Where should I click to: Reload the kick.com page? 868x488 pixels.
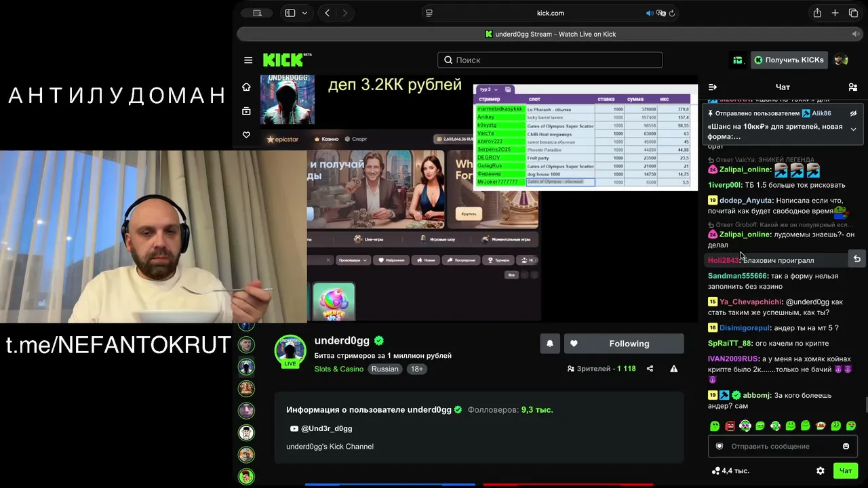click(x=671, y=13)
